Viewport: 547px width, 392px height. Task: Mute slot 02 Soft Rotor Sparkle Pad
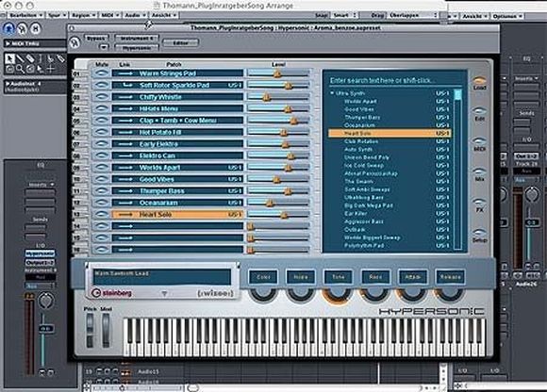(102, 86)
